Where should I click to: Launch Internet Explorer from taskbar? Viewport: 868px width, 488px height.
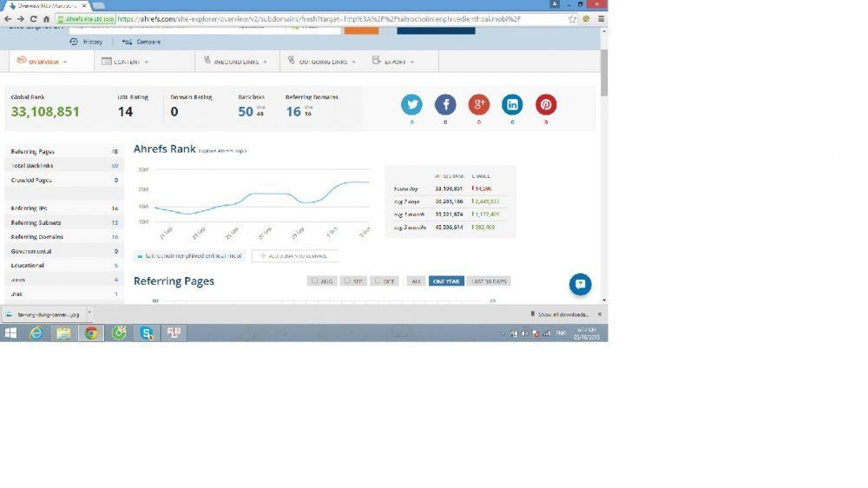click(x=36, y=333)
